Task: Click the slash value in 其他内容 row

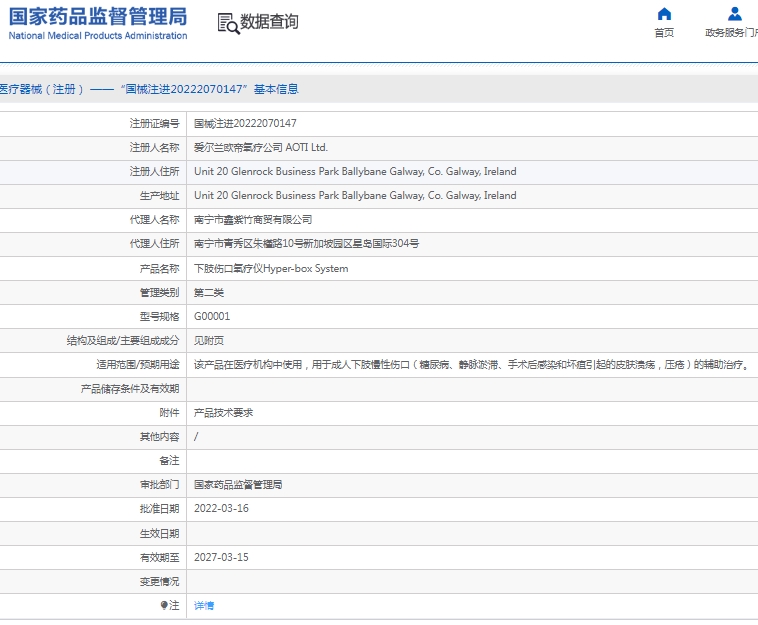Action: tap(196, 436)
